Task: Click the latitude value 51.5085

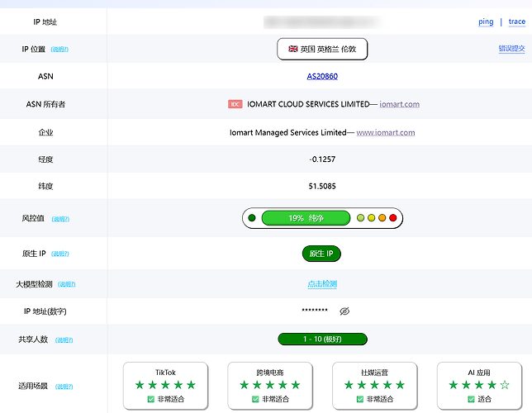Action: (x=322, y=187)
